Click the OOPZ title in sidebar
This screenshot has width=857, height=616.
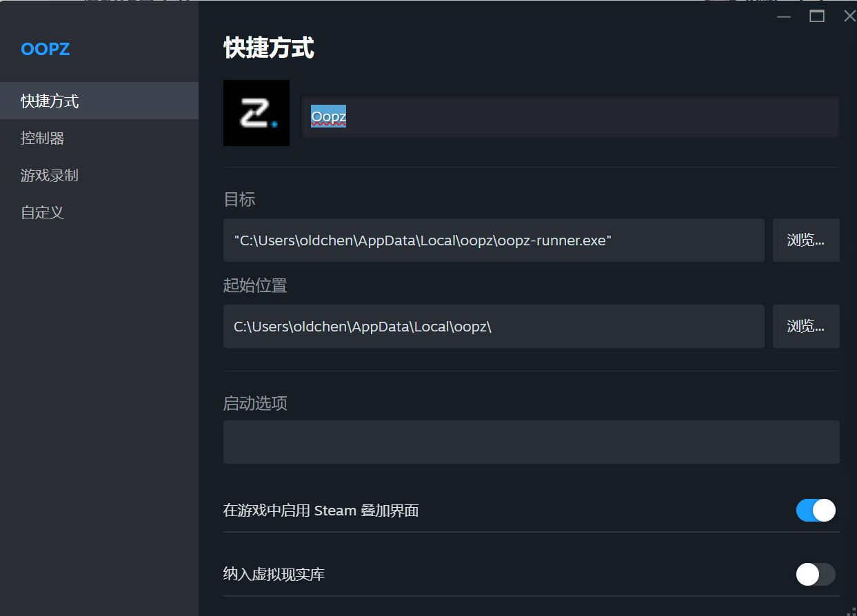tap(46, 49)
